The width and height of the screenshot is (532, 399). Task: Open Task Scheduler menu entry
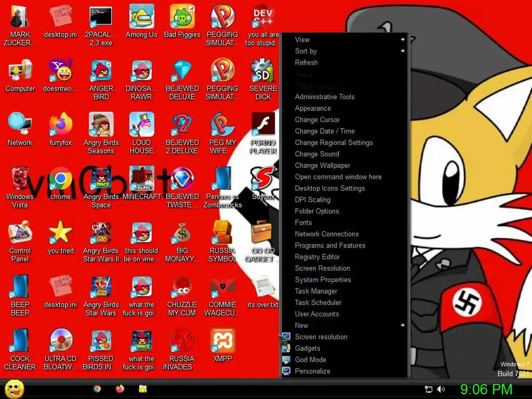[x=344, y=302]
